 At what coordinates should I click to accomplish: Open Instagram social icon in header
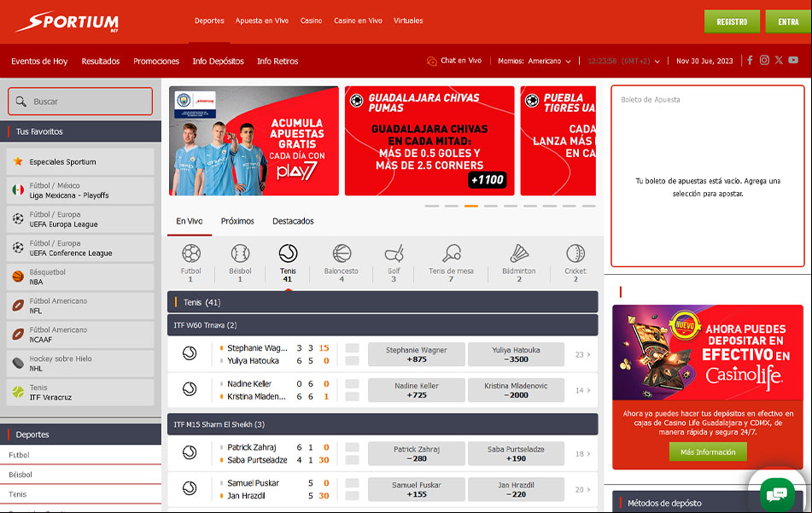coord(764,60)
